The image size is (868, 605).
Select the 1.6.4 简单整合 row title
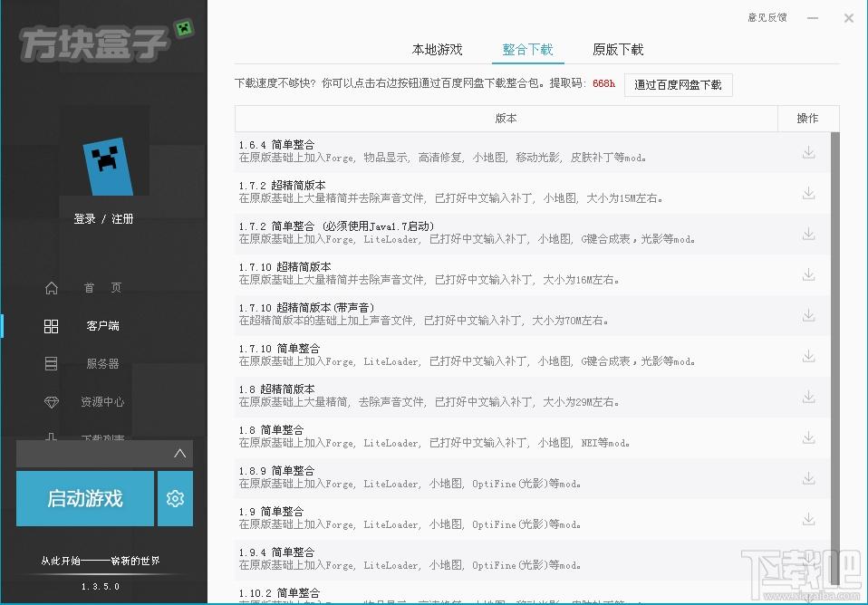point(276,145)
